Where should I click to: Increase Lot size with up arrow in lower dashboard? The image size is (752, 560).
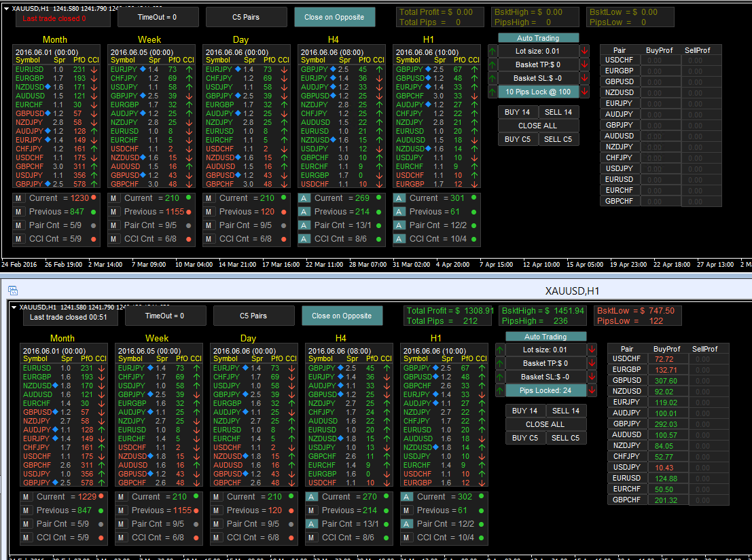[500, 350]
